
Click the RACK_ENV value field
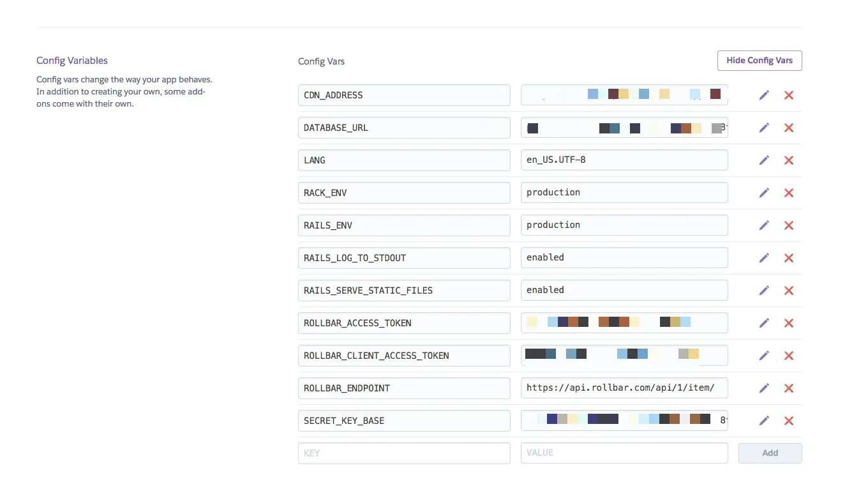click(x=624, y=193)
